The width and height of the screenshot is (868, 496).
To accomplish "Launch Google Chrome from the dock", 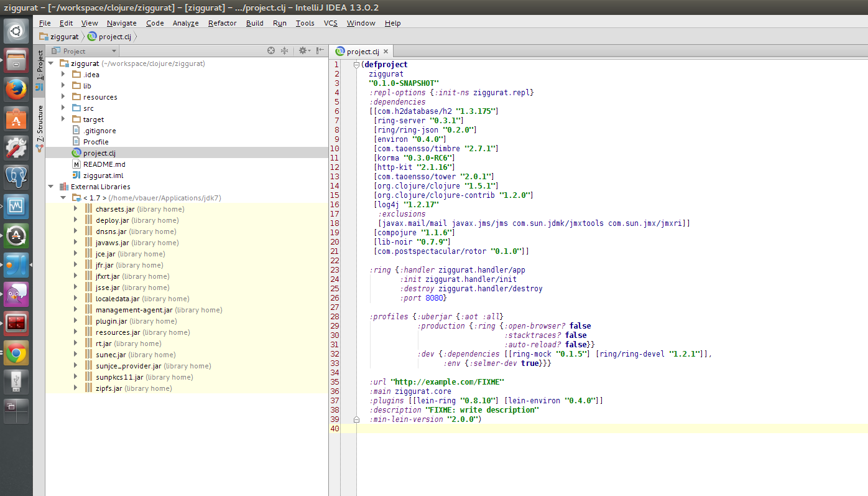I will tap(16, 353).
